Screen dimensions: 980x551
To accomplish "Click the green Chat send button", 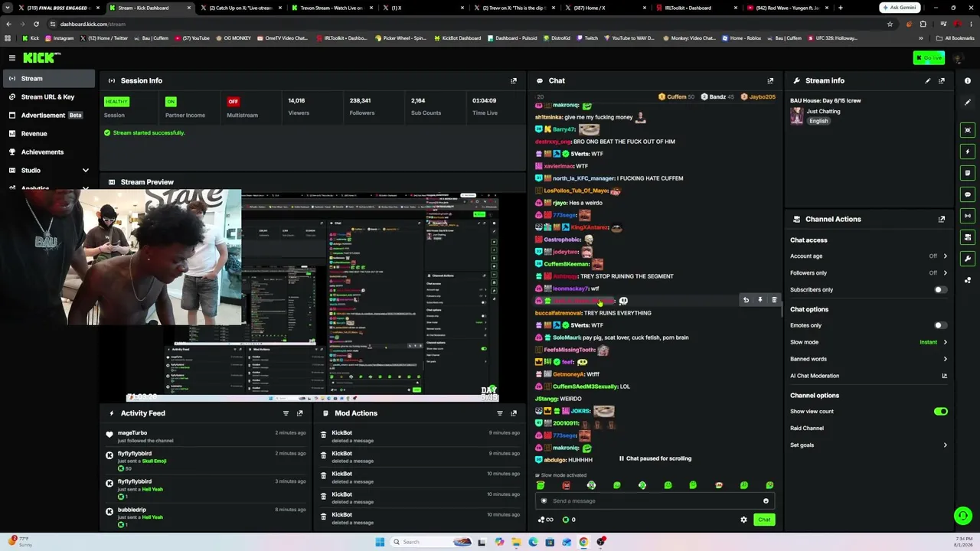I will [x=764, y=520].
